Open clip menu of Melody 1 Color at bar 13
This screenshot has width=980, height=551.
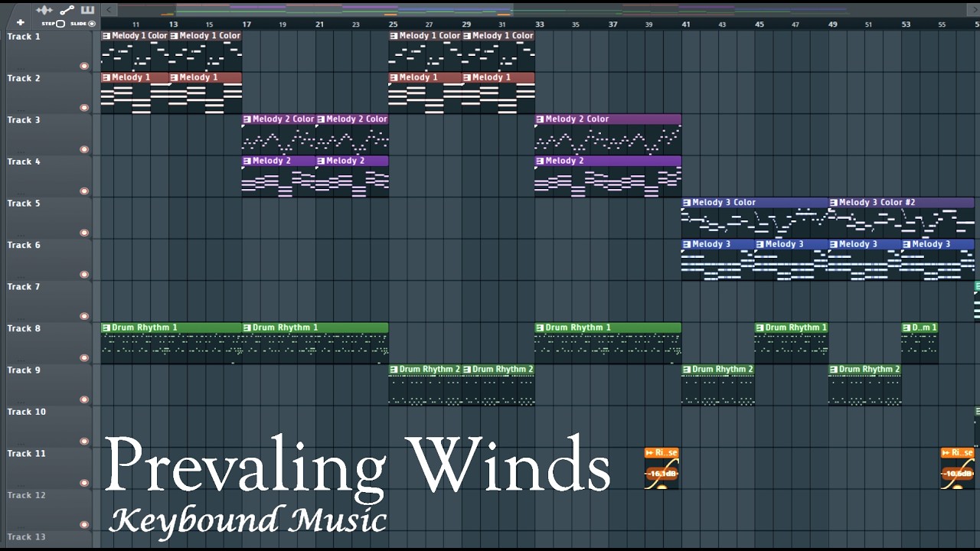[x=174, y=36]
